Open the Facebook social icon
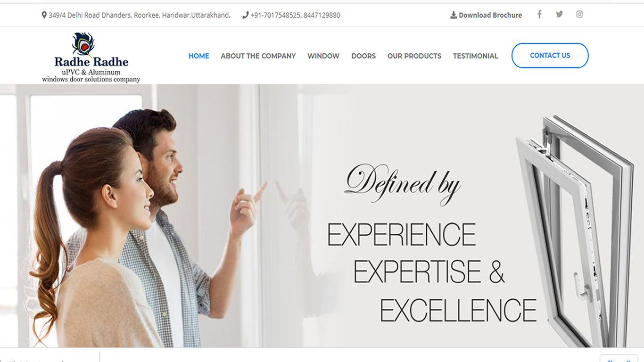The width and height of the screenshot is (644, 362). coord(539,15)
